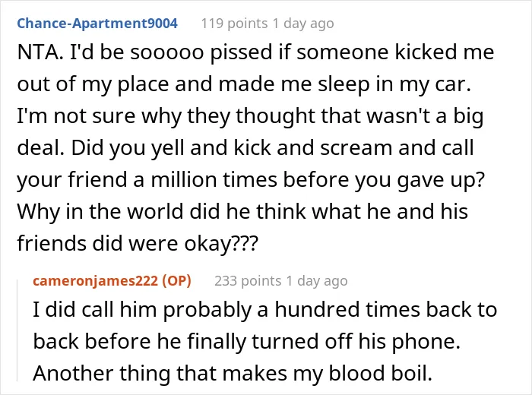Screen dimensions: 532x395
Task: Open top comment's '1 day ago' permalink
Action: tap(303, 24)
